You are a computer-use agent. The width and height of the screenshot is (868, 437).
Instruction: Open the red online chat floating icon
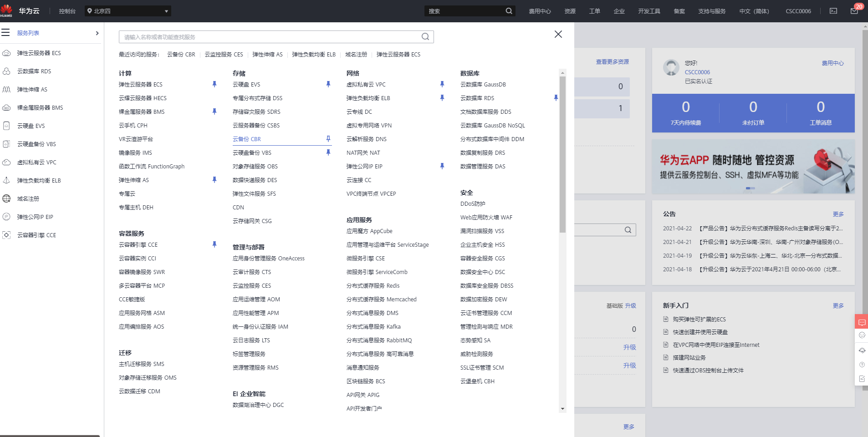pos(862,322)
